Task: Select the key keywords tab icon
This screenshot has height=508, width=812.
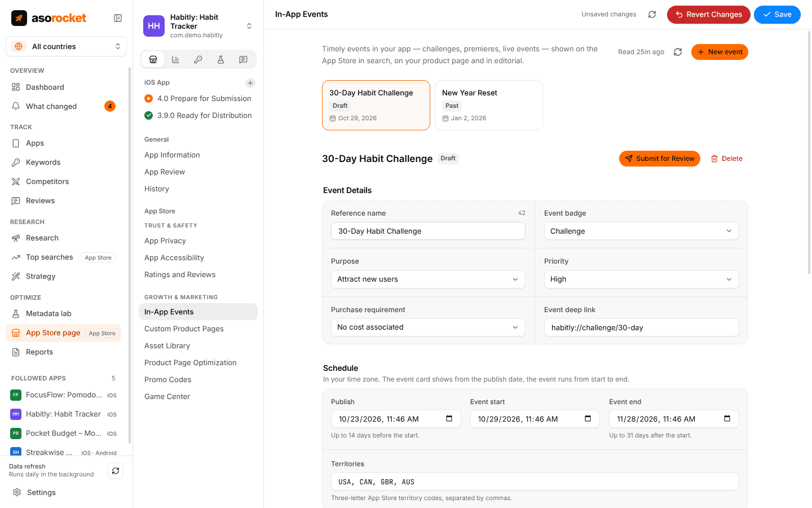Action: tap(198, 59)
